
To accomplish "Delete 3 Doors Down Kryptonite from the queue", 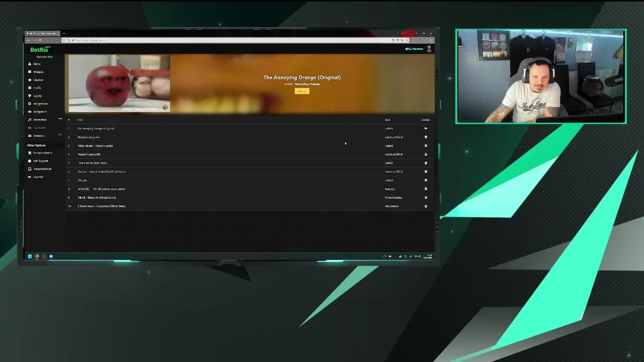I will (x=426, y=206).
